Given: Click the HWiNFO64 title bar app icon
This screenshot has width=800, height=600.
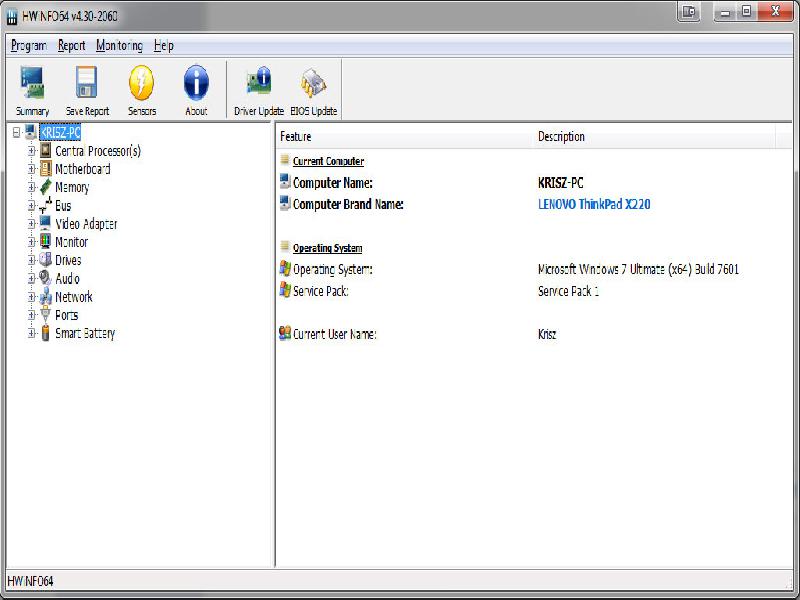Looking at the screenshot, I should [12, 17].
